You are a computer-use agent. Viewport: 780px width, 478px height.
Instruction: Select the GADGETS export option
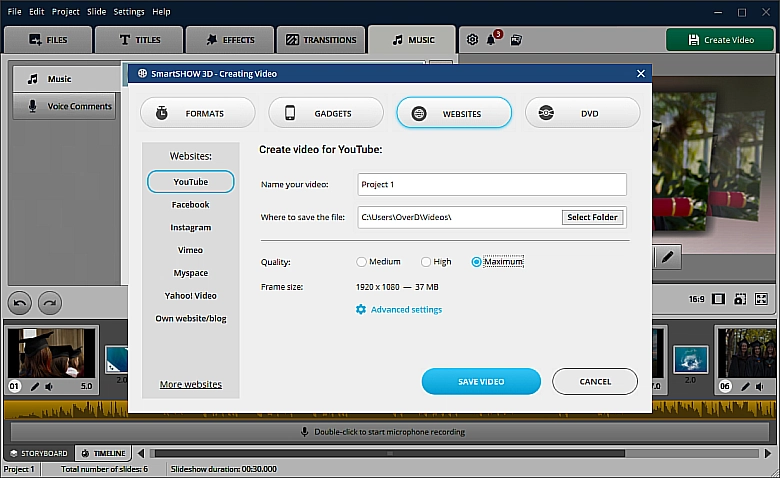326,113
